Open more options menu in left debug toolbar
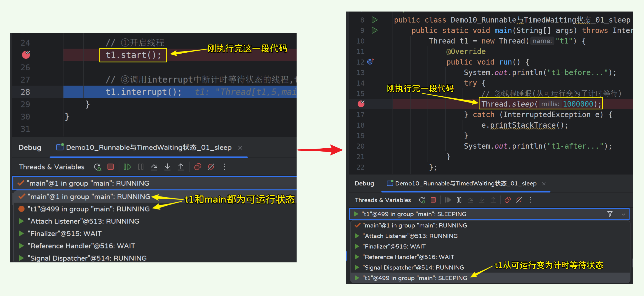Image resolution: width=644 pixels, height=296 pixels. pyautogui.click(x=224, y=167)
